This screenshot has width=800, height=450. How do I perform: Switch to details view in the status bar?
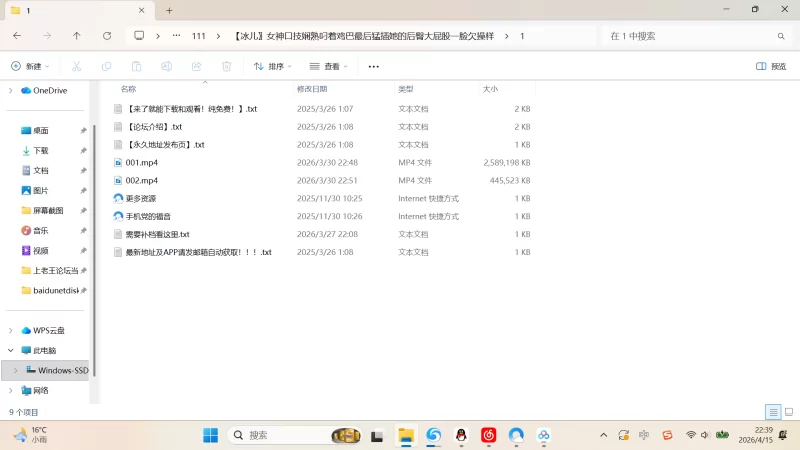pyautogui.click(x=773, y=412)
